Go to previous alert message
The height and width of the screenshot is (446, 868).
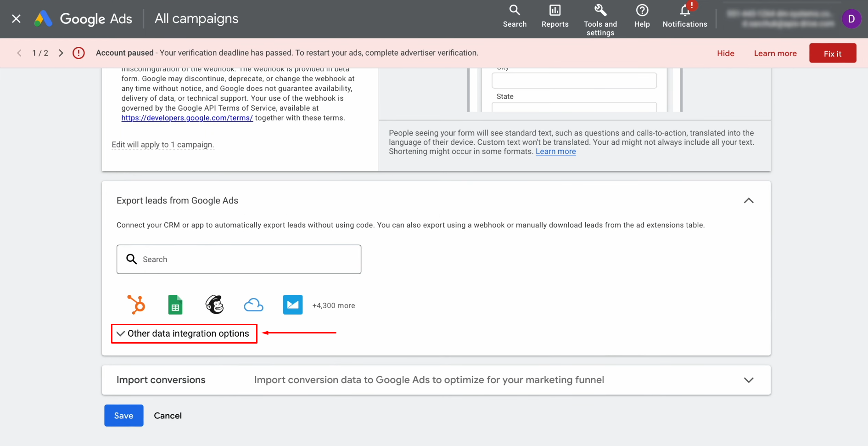point(19,53)
